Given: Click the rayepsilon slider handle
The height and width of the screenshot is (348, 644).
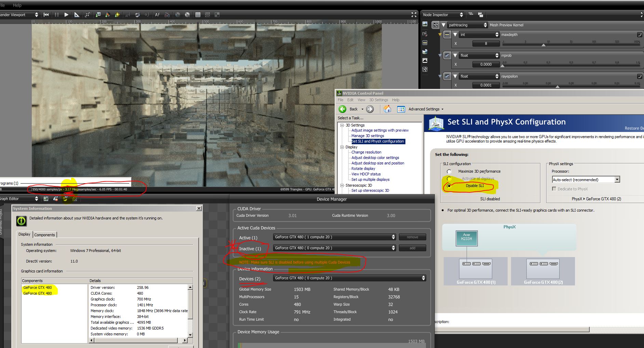Looking at the screenshot, I should tap(558, 86).
